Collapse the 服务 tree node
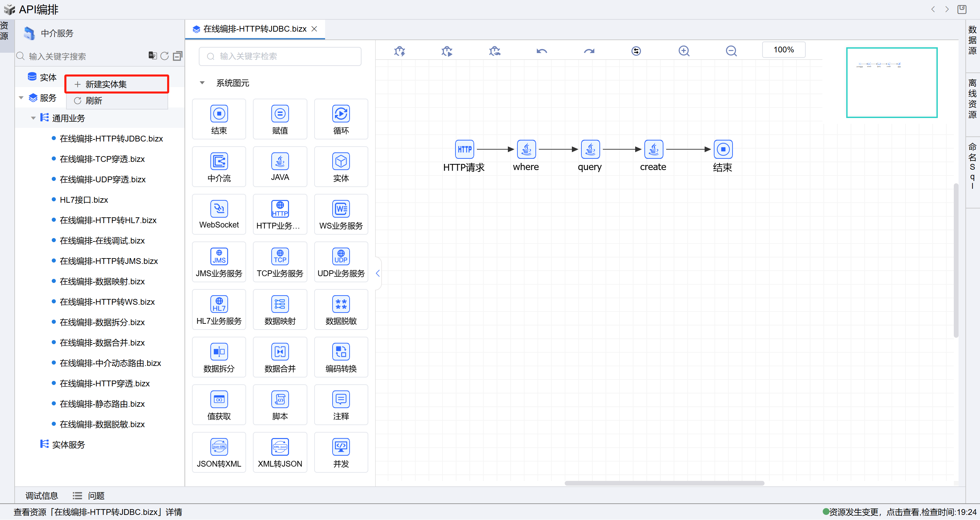The height and width of the screenshot is (520, 980). pyautogui.click(x=21, y=98)
